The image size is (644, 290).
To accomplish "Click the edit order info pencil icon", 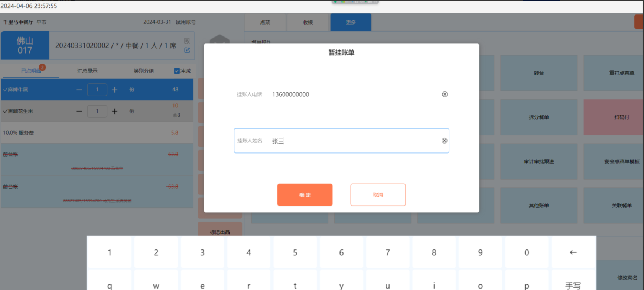I will [x=187, y=50].
